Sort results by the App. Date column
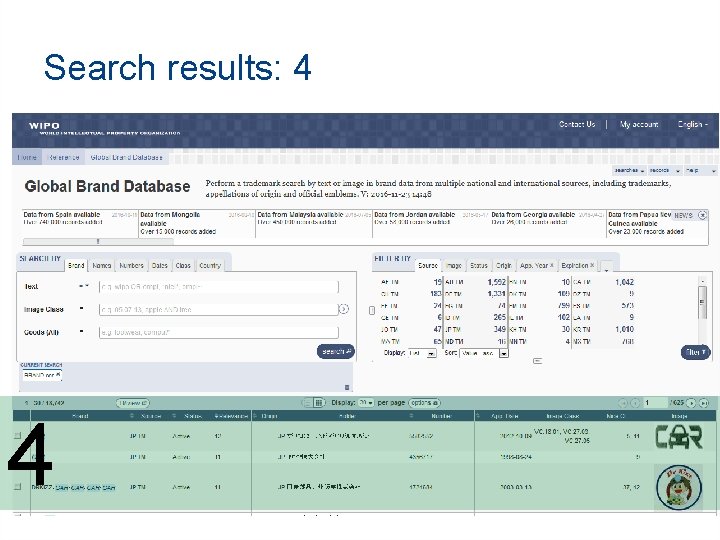The image size is (720, 540). (504, 416)
